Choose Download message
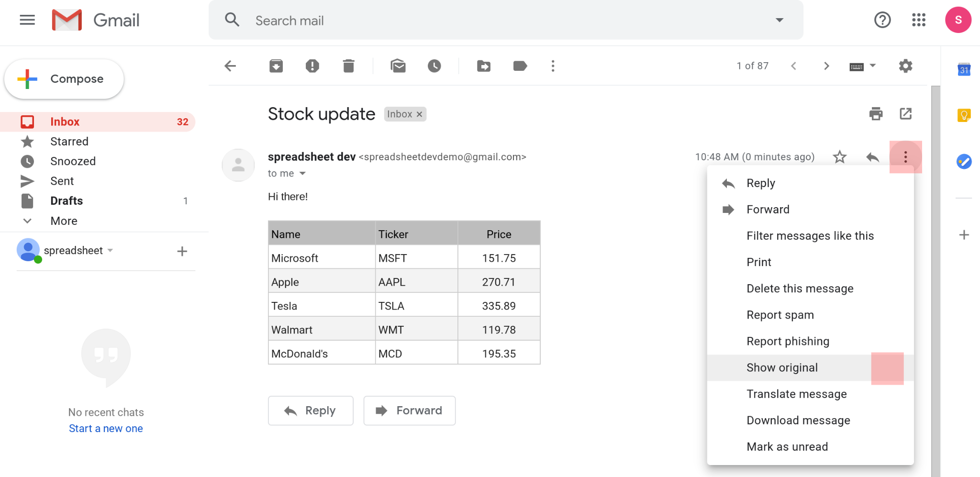 pos(810,420)
